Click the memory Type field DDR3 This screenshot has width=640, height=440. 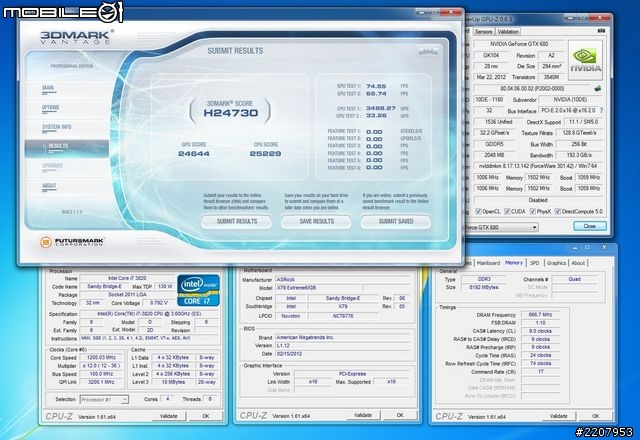coord(484,279)
